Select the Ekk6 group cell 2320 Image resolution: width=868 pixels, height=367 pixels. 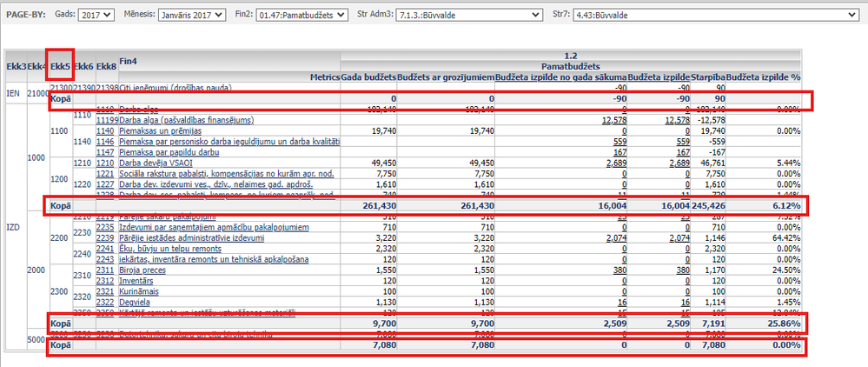(x=84, y=297)
